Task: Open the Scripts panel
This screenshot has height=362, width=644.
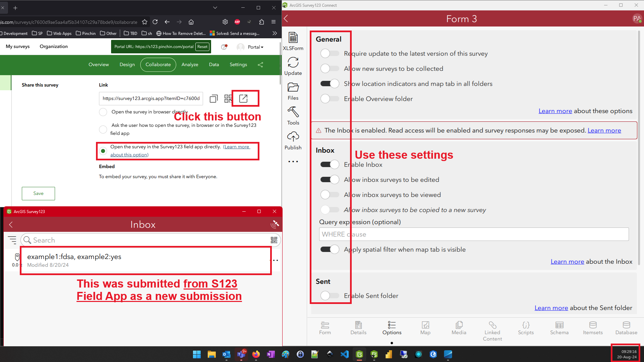Action: (x=526, y=328)
